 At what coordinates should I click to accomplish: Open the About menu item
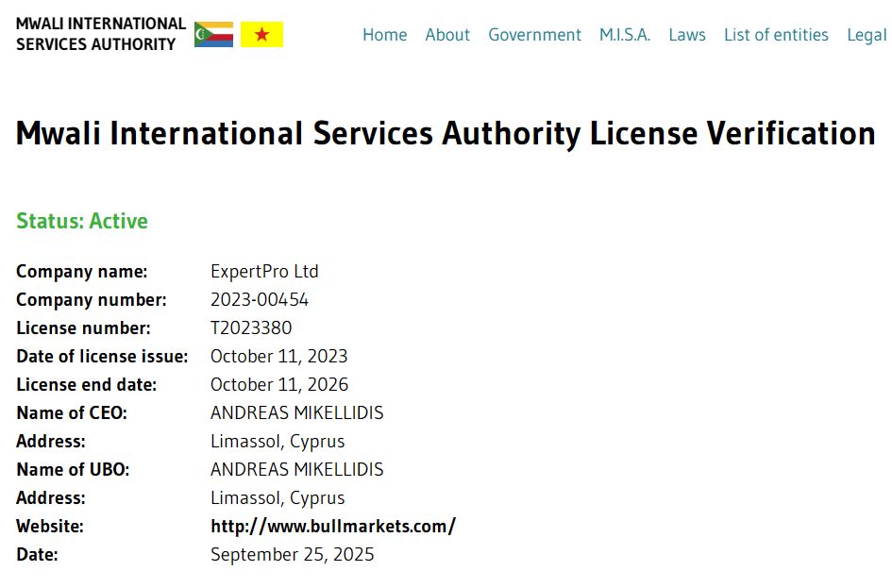click(447, 35)
